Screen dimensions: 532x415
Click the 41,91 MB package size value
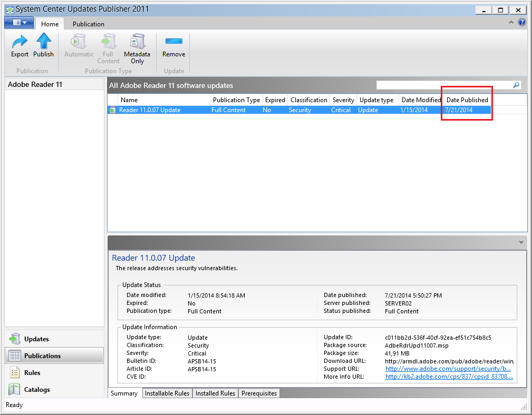397,353
